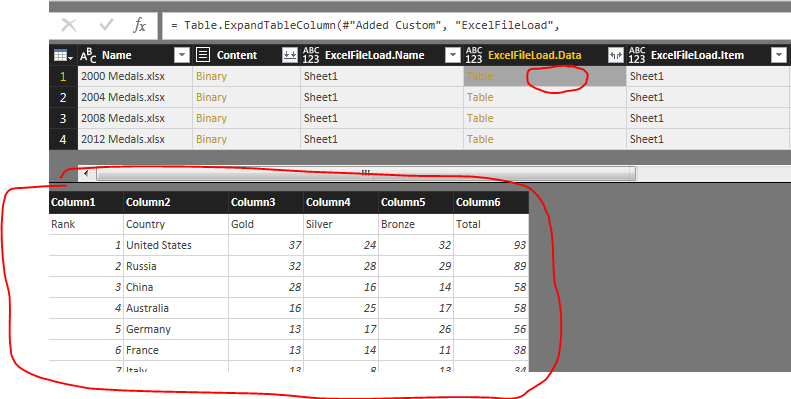Screen dimensions: 791x399
Task: Click the United States preview cell
Action: coord(176,245)
